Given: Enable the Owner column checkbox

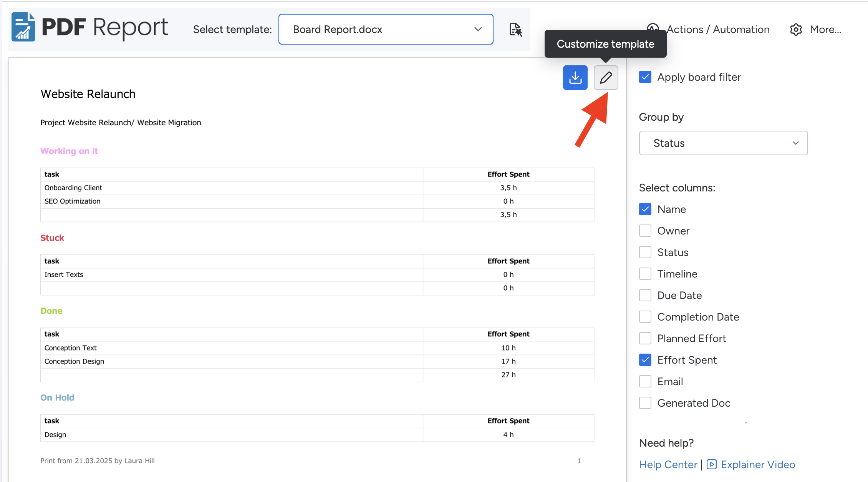Looking at the screenshot, I should (x=645, y=231).
